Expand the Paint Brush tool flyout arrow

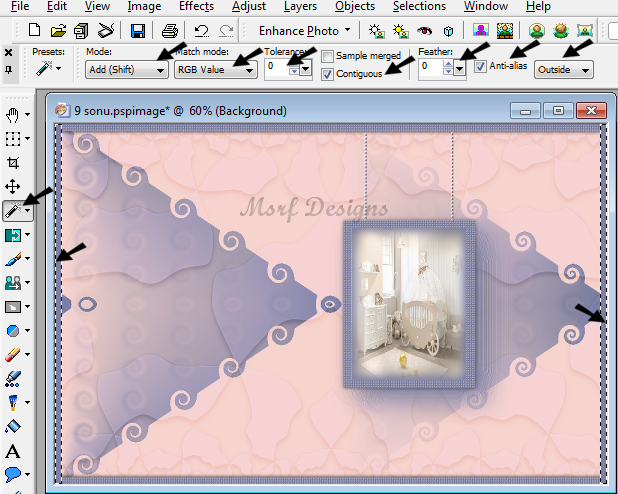point(27,259)
